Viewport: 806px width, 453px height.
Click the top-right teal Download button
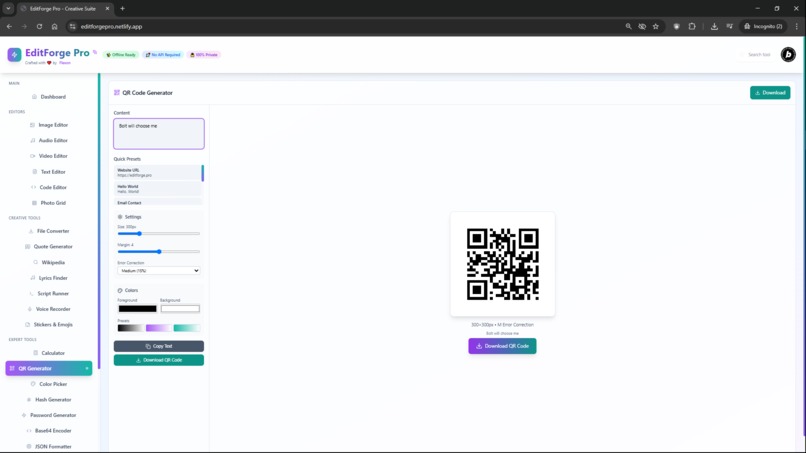coord(770,93)
